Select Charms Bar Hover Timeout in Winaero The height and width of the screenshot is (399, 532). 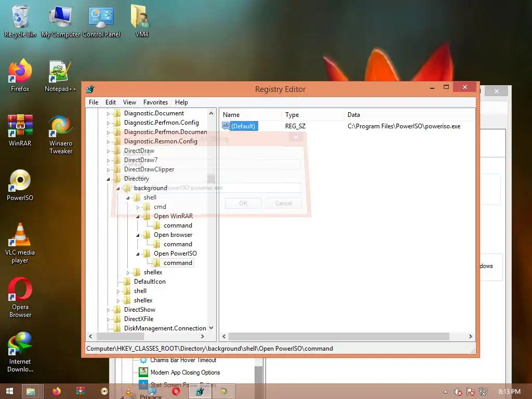click(183, 360)
